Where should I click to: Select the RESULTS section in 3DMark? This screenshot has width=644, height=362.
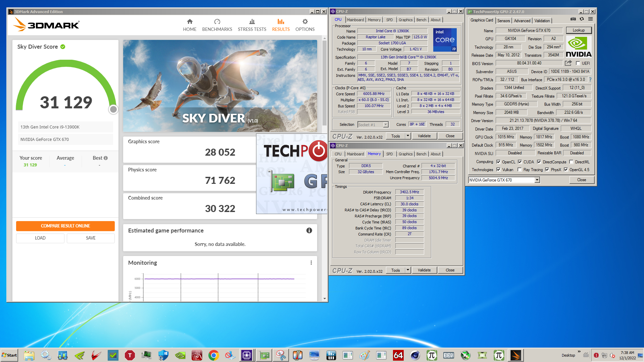(x=281, y=25)
